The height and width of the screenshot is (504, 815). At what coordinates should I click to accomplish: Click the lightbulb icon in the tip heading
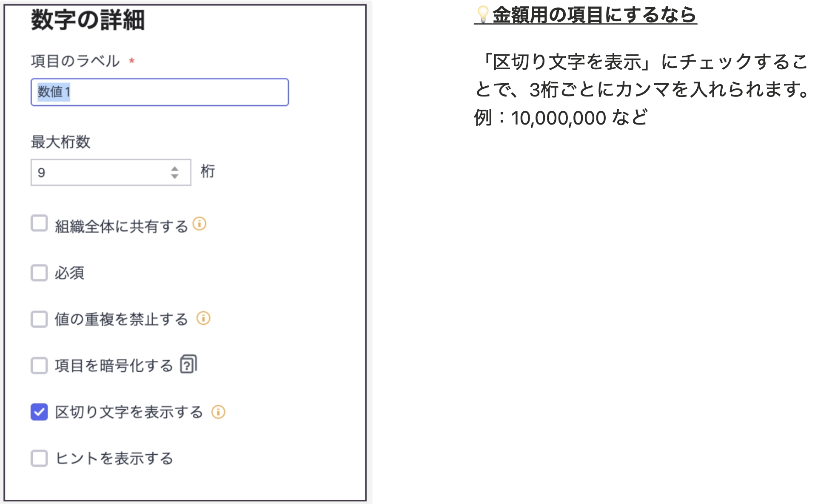coord(483,14)
